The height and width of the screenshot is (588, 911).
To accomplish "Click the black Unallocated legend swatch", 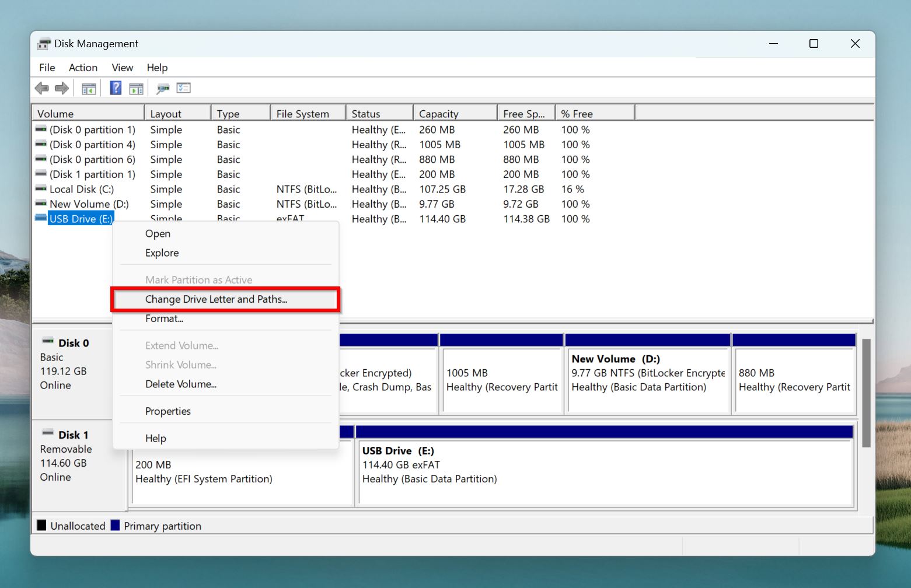I will click(41, 525).
